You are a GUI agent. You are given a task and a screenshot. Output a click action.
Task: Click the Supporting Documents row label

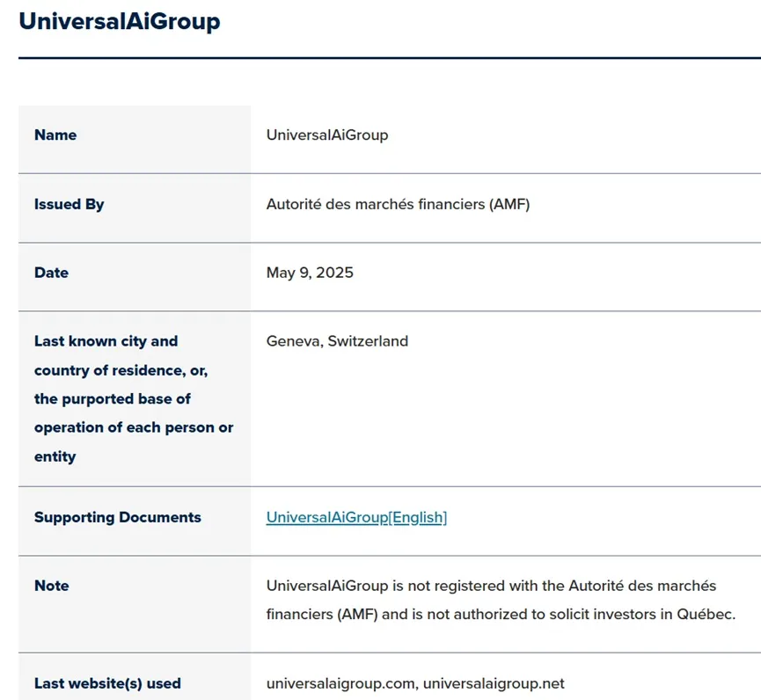118,518
